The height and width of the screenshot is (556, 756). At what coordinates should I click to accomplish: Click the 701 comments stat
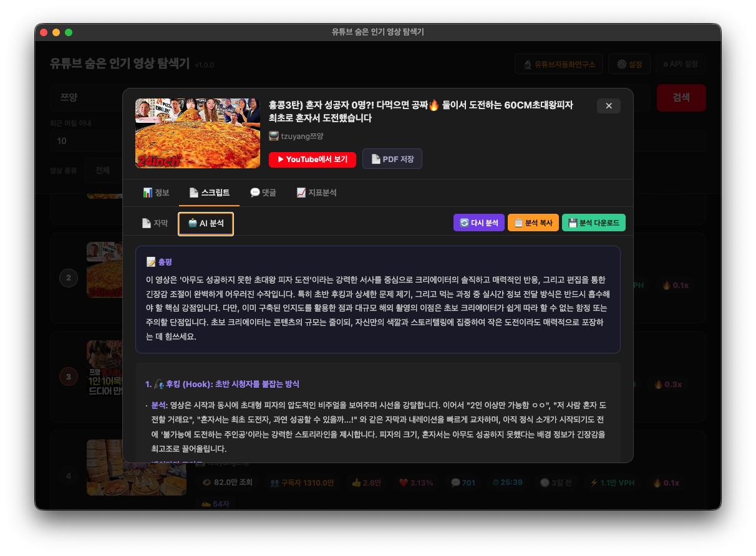click(x=463, y=482)
